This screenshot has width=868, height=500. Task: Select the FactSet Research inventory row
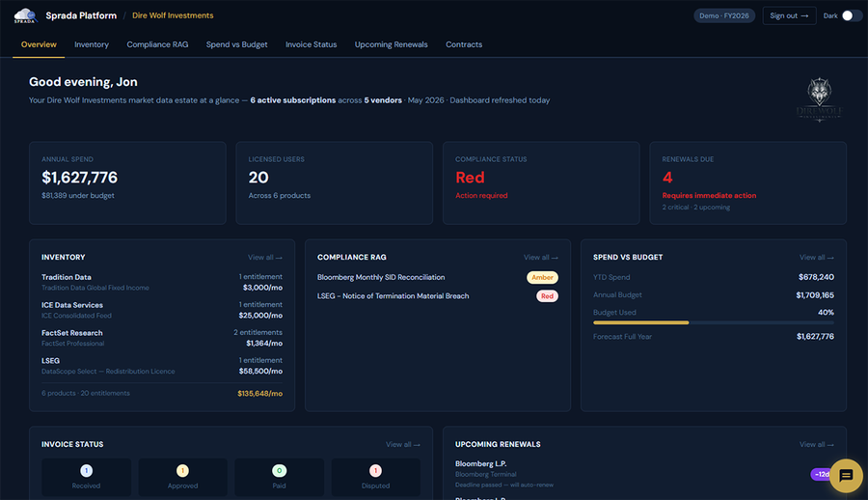coord(162,338)
